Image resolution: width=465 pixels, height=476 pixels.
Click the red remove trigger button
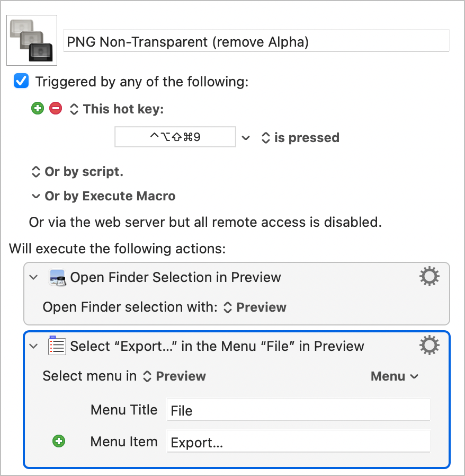(x=55, y=109)
